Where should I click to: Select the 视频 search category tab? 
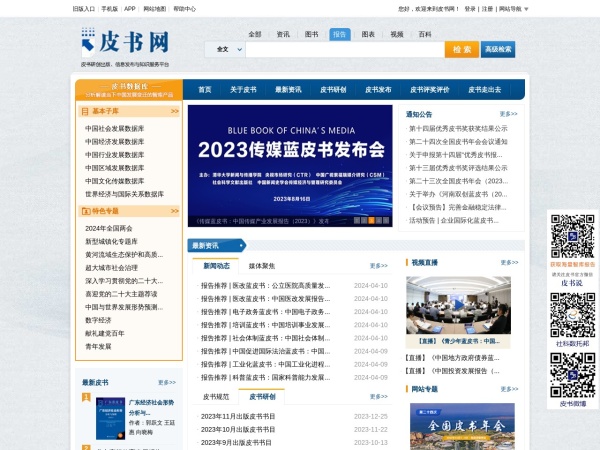click(x=397, y=34)
